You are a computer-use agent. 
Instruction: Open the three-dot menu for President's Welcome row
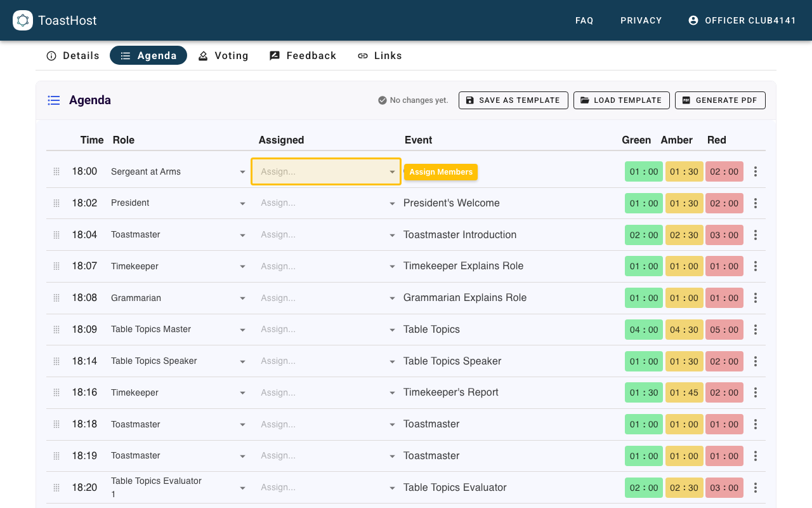point(755,203)
